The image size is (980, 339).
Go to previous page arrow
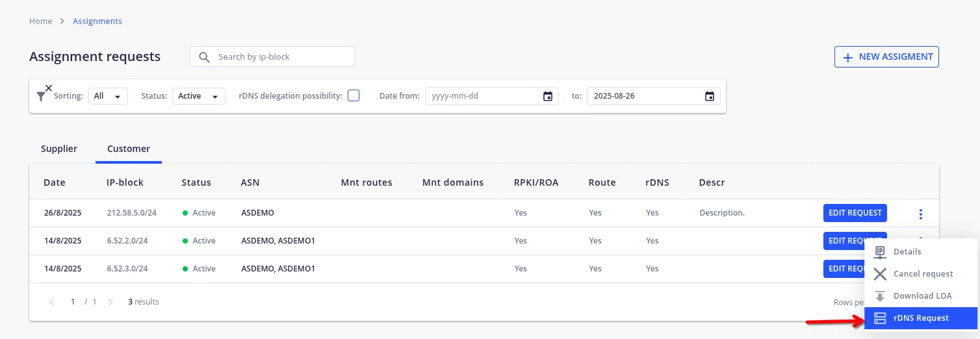[x=53, y=302]
